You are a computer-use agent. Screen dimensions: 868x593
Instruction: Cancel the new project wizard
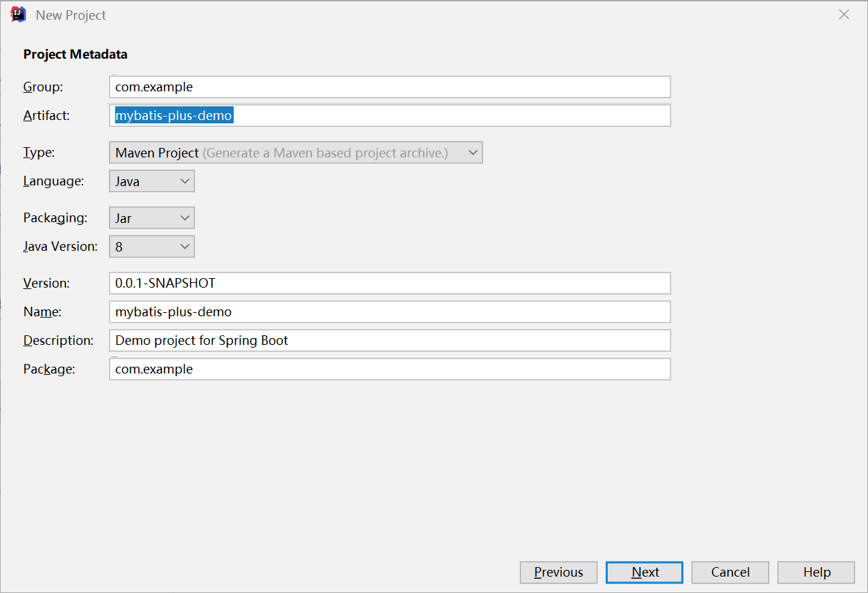coord(730,572)
